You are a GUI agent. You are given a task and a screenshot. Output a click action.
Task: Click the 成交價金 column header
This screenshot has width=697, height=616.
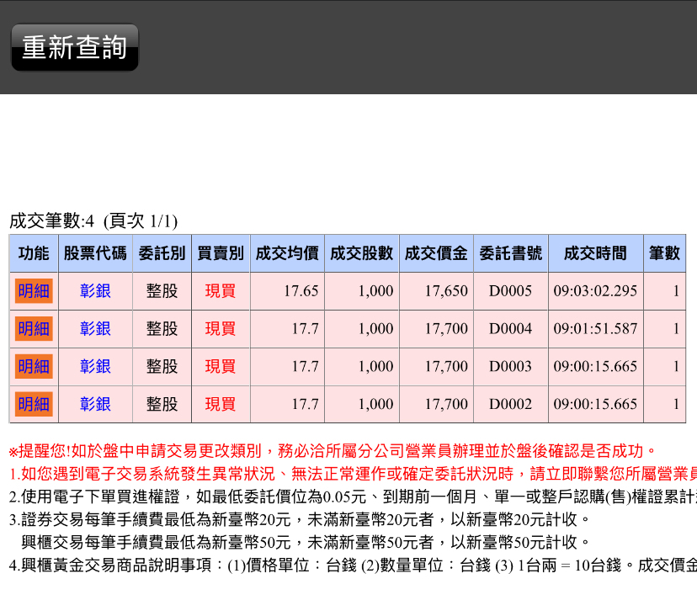(x=436, y=253)
